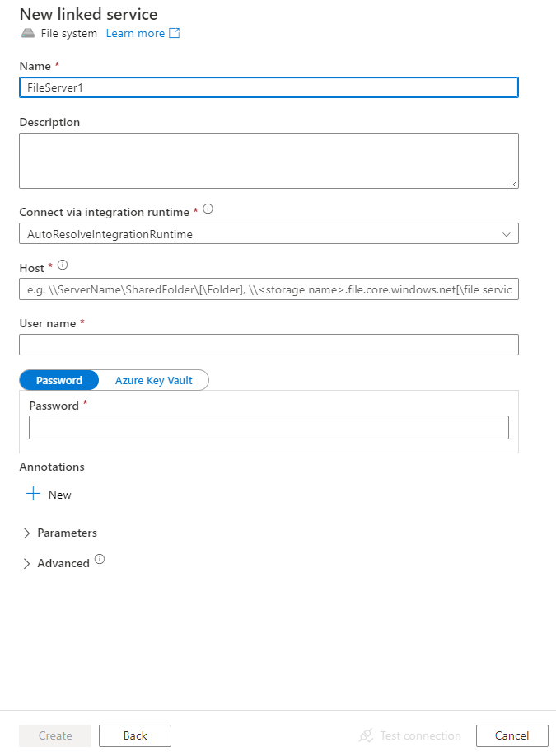This screenshot has height=756, width=556.
Task: Select the Password authentication tab
Action: click(x=58, y=380)
